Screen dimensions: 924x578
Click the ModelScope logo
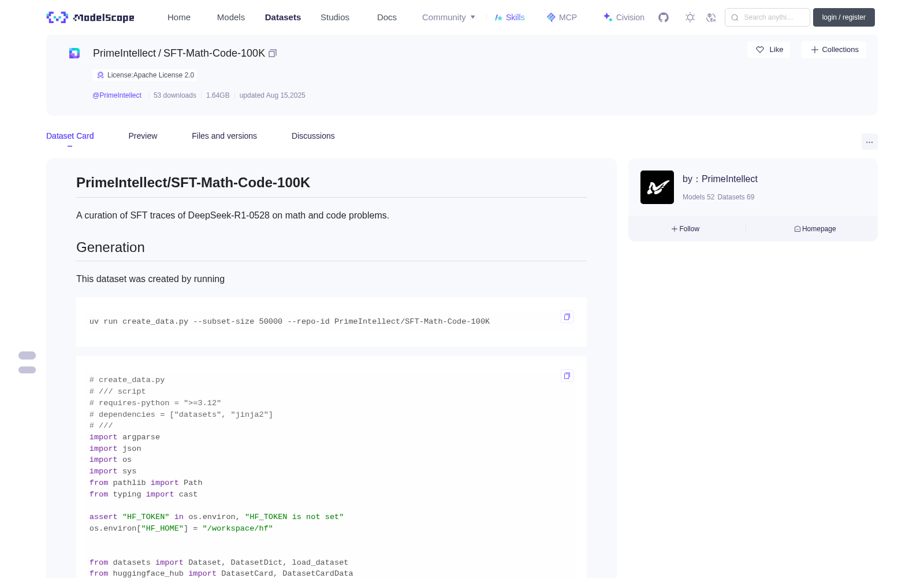point(91,17)
